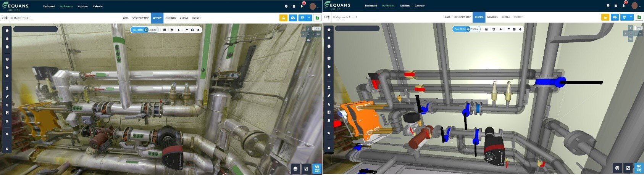The image size is (644, 175).
Task: Open the layers icon in right window sidebar
Action: click(x=329, y=38)
